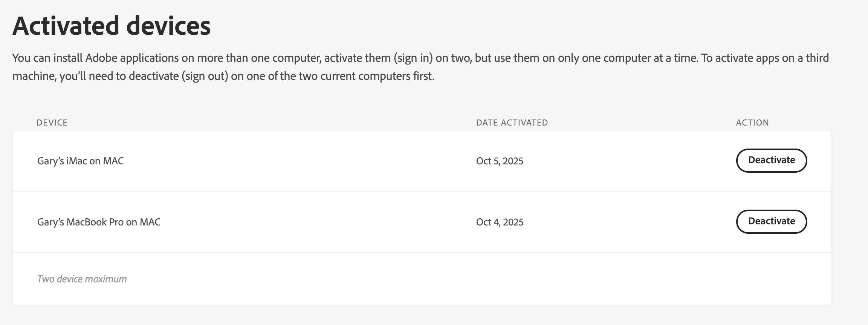Image resolution: width=868 pixels, height=325 pixels.
Task: Select the Gary's MacBook Pro on MAC entry
Action: tap(99, 222)
